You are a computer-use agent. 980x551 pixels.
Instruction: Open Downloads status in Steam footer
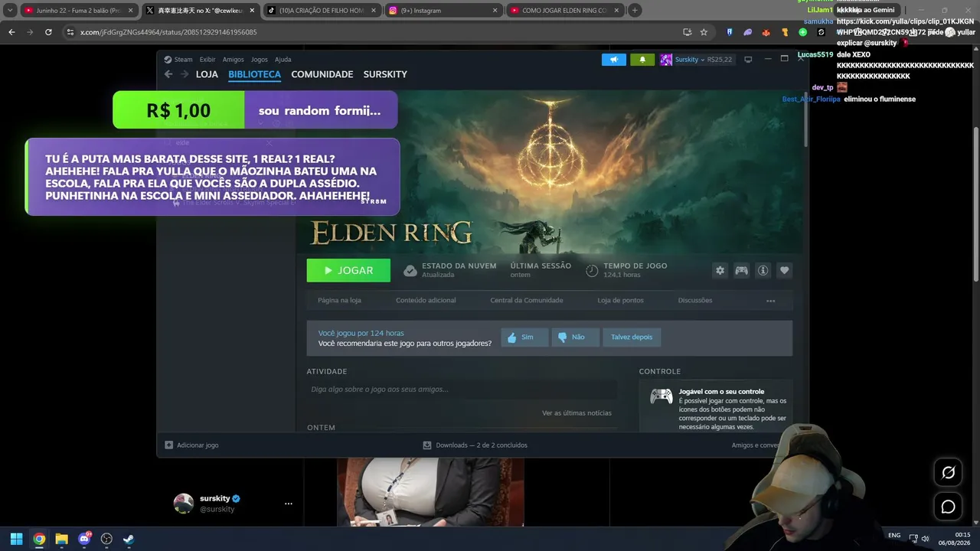click(x=475, y=445)
